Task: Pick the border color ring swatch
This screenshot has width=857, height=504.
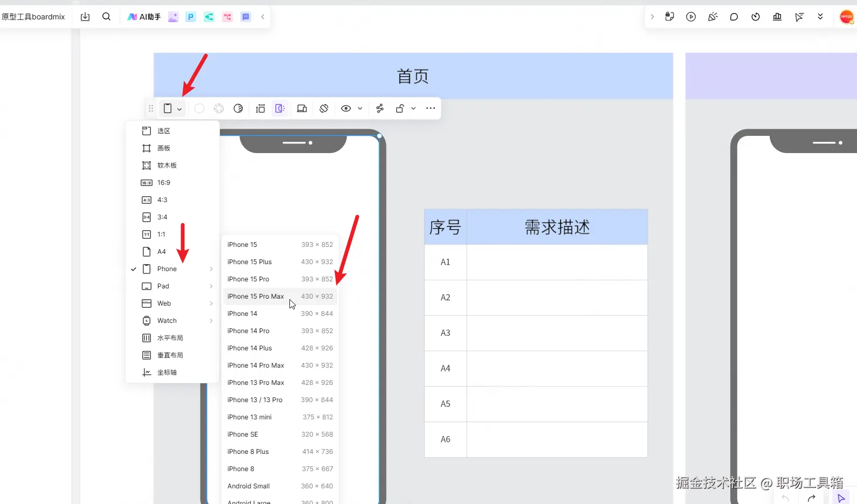Action: 219,108
